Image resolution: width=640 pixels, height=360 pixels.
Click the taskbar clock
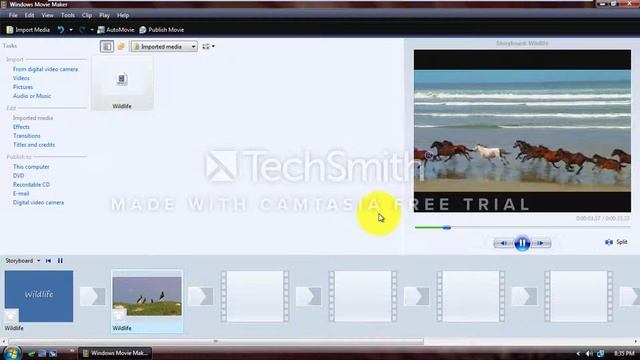(624, 353)
